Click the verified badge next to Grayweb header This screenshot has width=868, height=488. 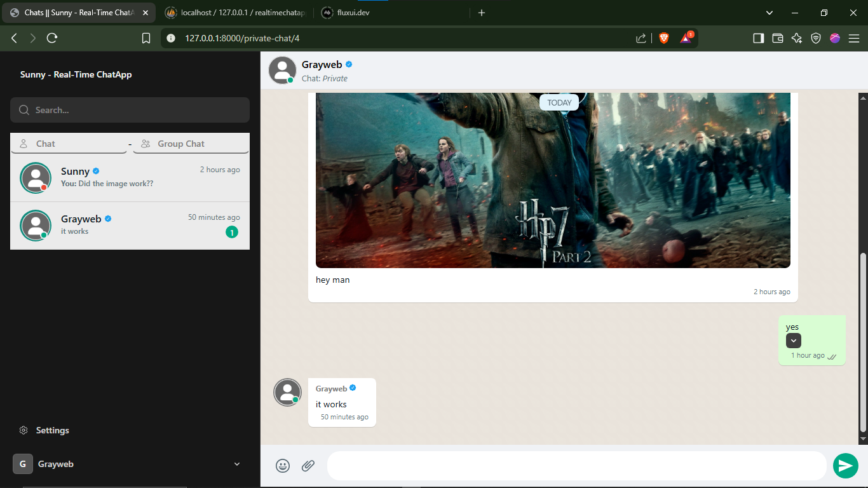pos(349,64)
